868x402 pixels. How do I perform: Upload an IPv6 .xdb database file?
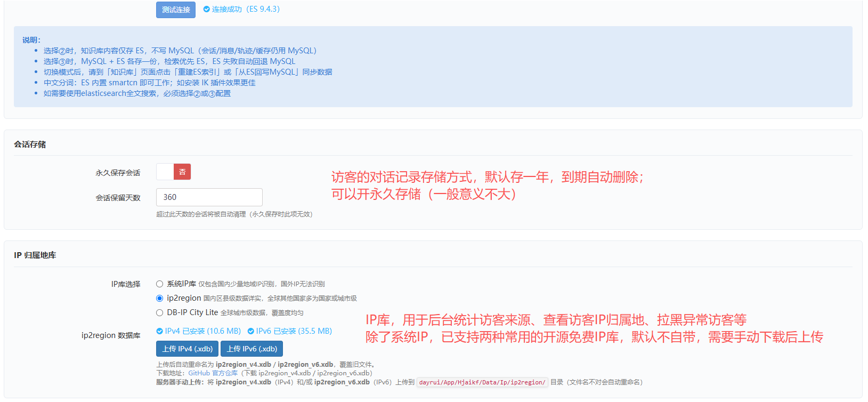tap(252, 349)
